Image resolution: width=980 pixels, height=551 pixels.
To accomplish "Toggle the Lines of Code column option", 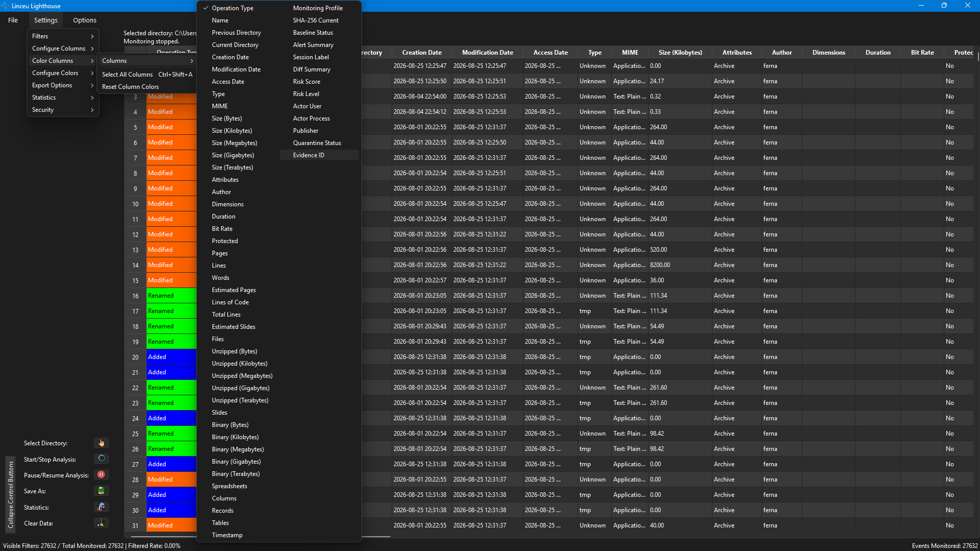I will (x=239, y=302).
